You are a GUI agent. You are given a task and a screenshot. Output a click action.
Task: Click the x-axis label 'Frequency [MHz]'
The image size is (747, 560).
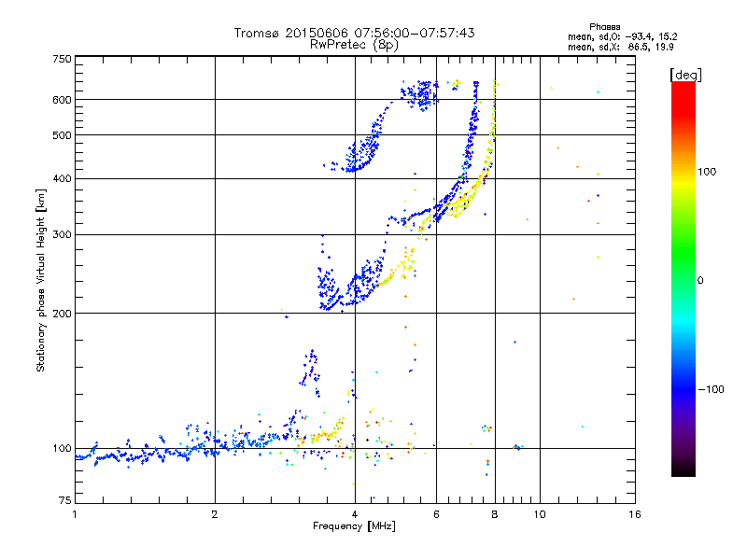pyautogui.click(x=354, y=526)
